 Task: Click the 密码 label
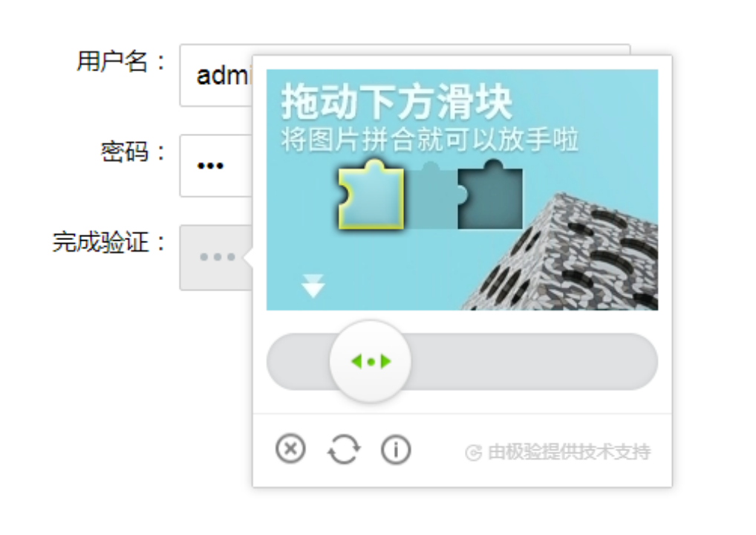[x=124, y=152]
